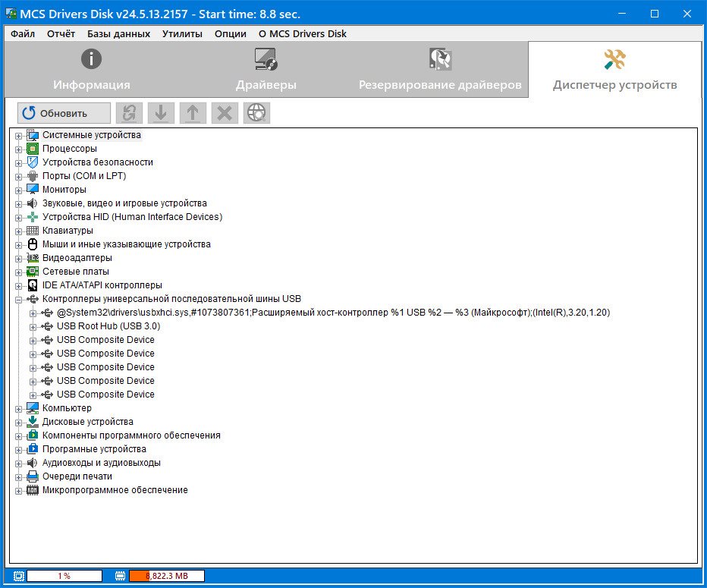Image resolution: width=707 pixels, height=588 pixels.
Task: Open the Базы данных menu
Action: [118, 34]
